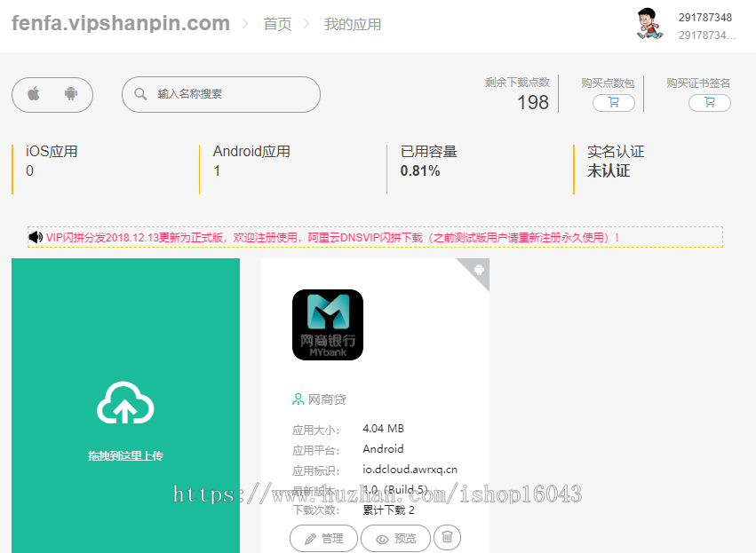Click the 剩余下载点数 198 count
Screen dimensions: 756x553
pos(533,103)
